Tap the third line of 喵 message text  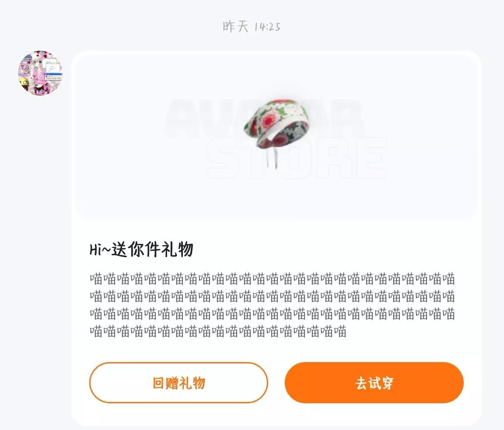coord(272,314)
